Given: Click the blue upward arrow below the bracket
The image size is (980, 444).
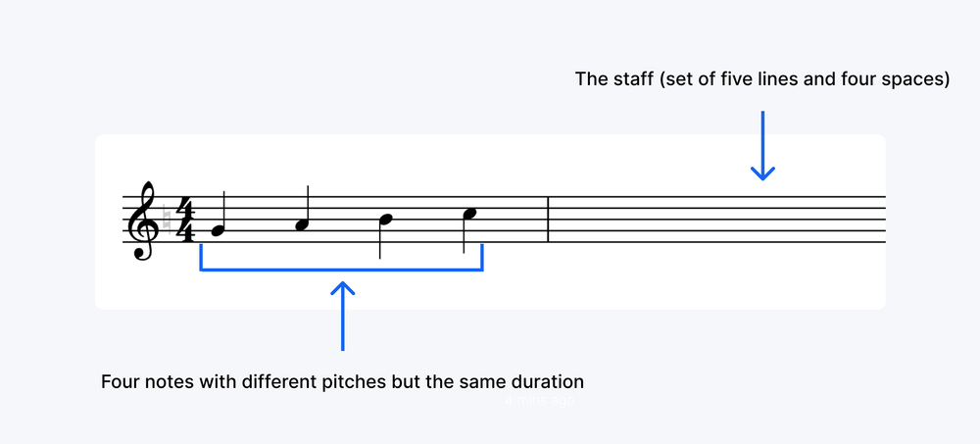Looking at the screenshot, I should coord(342,316).
